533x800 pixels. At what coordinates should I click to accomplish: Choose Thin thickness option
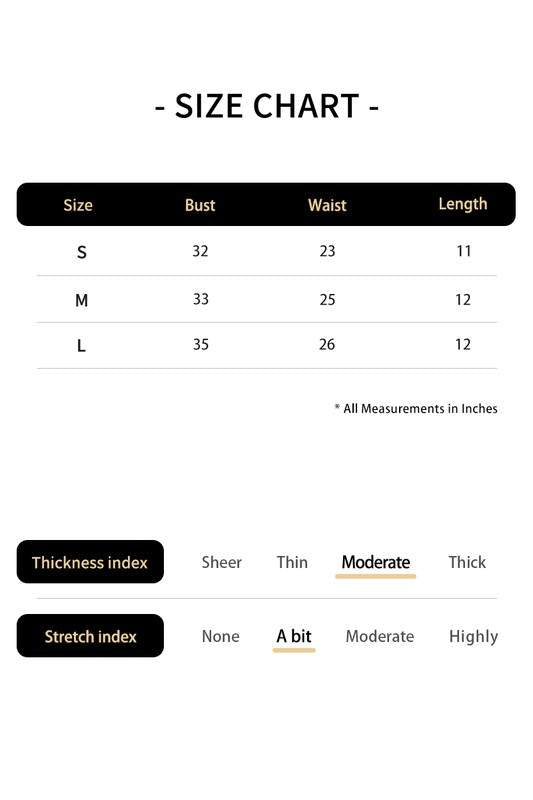[292, 562]
